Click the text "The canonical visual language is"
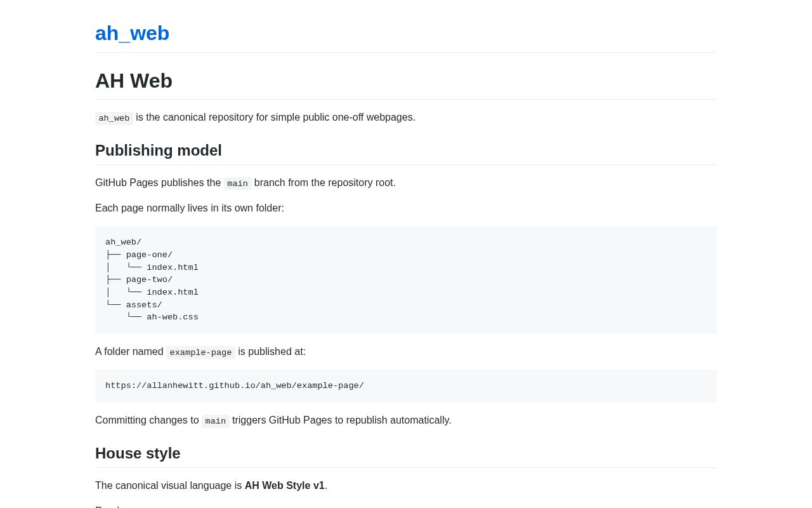 [169, 486]
